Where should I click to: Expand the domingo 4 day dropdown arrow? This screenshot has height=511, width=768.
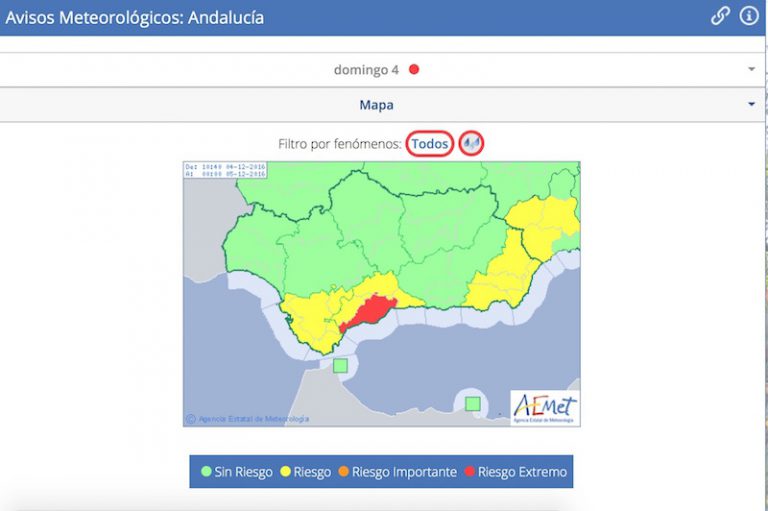click(x=750, y=70)
